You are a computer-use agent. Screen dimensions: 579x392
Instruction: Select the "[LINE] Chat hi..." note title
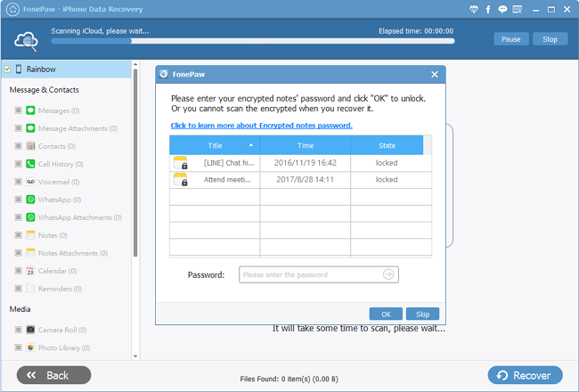click(229, 163)
